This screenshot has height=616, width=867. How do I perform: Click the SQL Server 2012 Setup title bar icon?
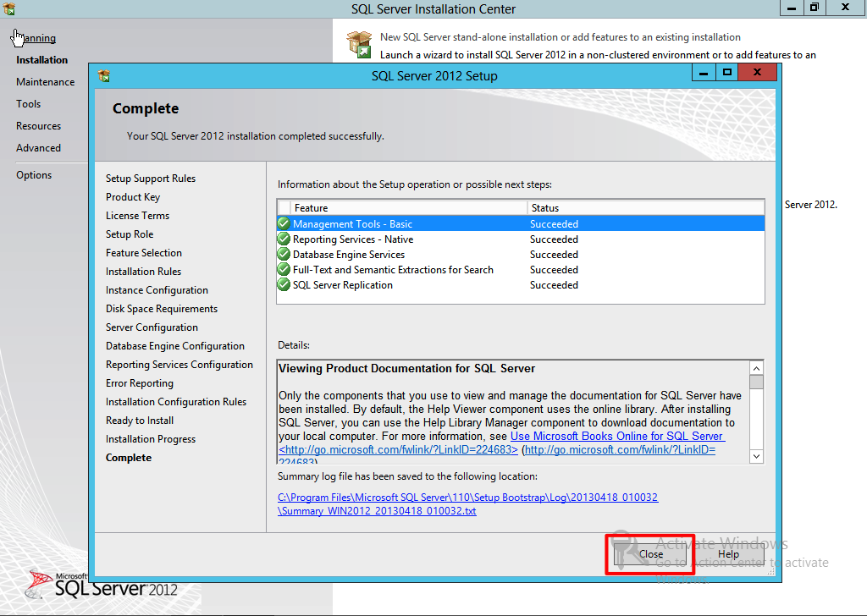click(x=103, y=75)
